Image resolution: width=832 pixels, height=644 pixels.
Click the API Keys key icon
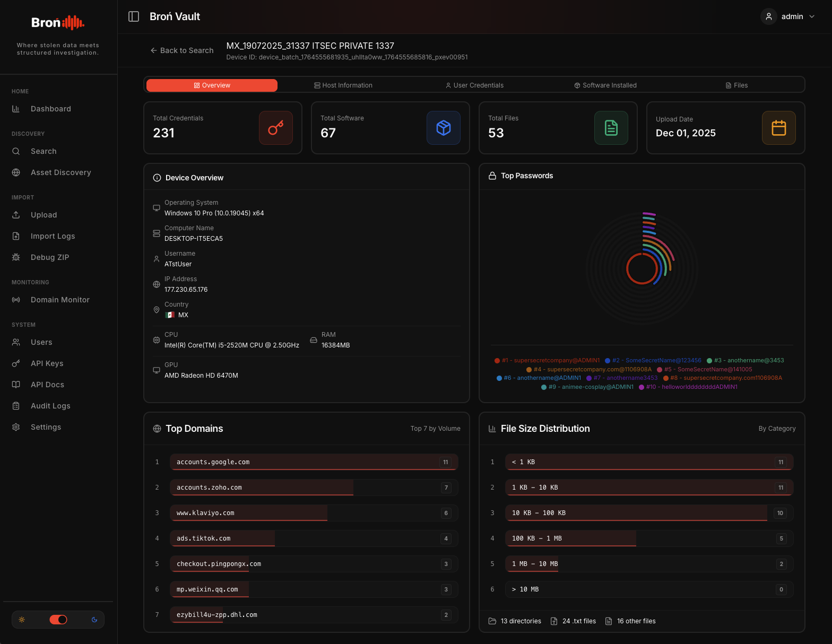[x=16, y=363]
